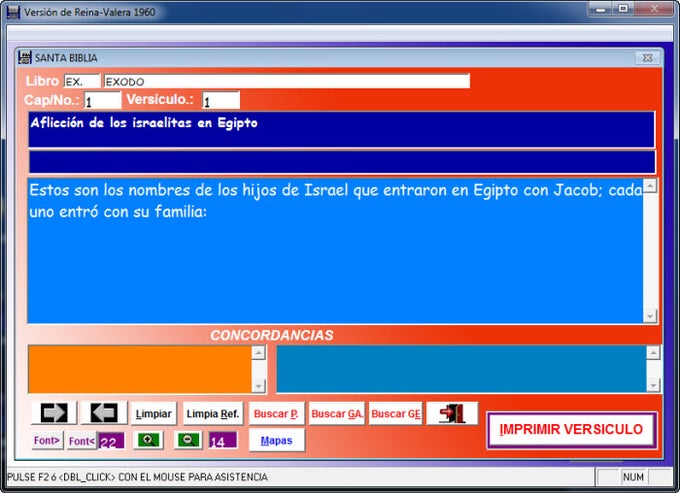Go to next verse with right arrow button
The width and height of the screenshot is (680, 493).
click(54, 413)
